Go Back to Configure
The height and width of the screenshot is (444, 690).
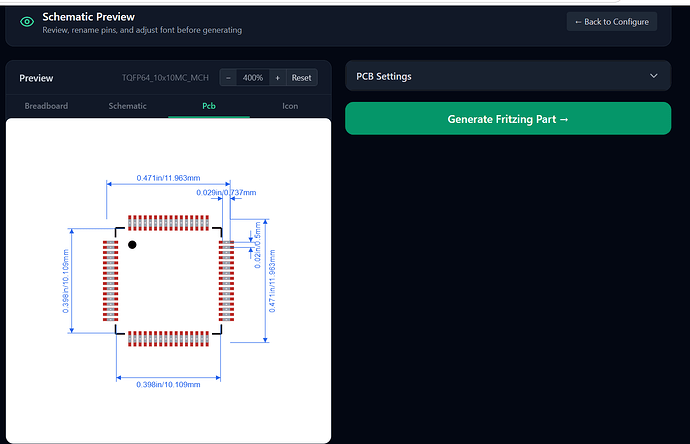pos(612,22)
